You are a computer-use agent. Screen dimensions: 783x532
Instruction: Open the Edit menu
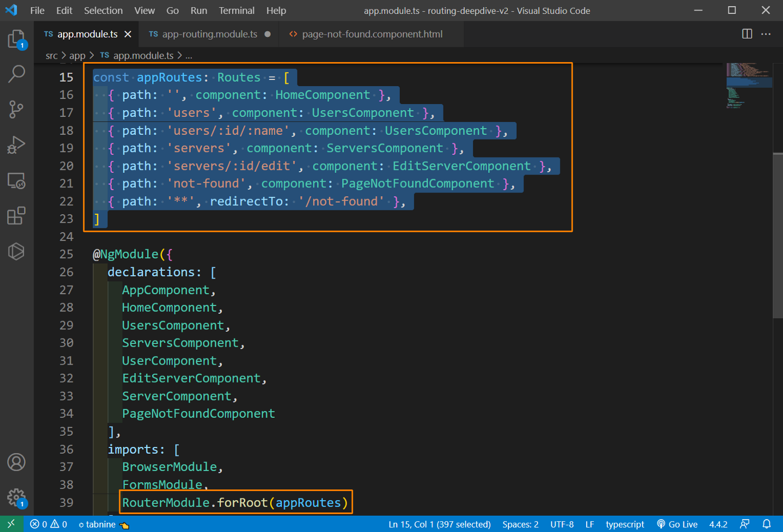64,11
